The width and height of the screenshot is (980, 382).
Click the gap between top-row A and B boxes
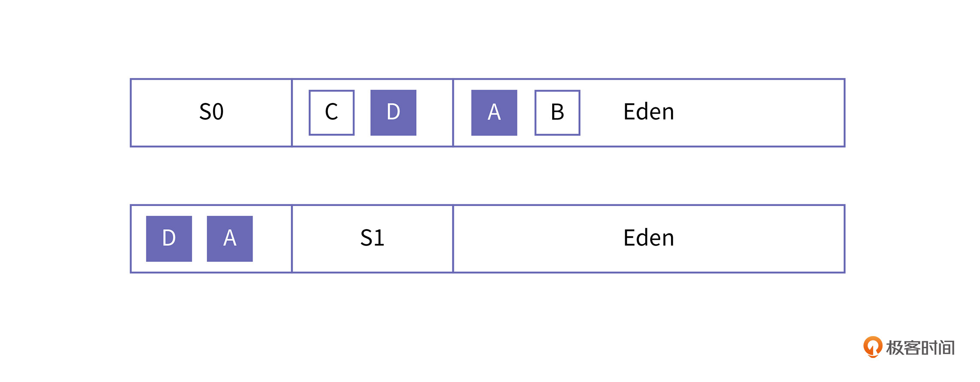pos(526,112)
